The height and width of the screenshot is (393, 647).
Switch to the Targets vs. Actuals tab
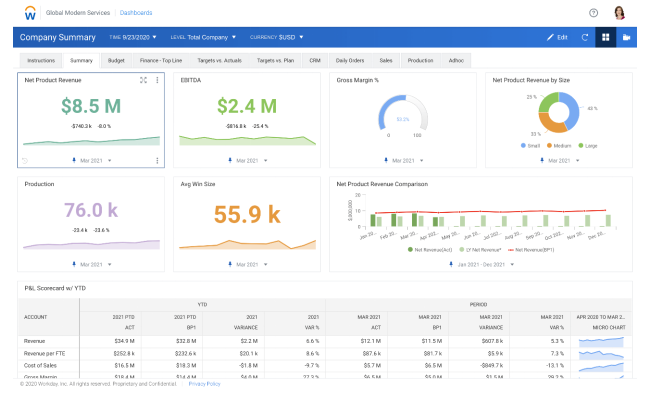tap(220, 61)
